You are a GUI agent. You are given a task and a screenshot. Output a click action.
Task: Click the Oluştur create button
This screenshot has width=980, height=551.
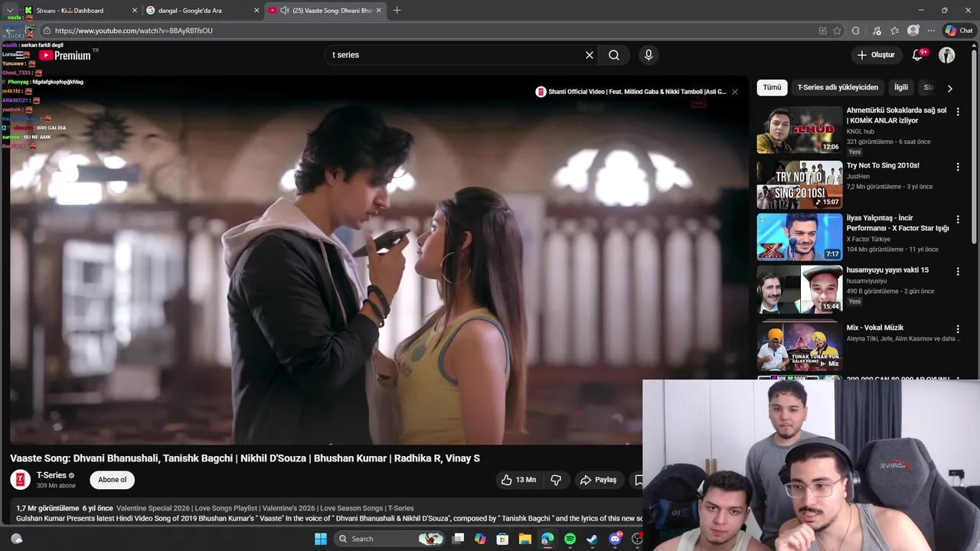click(x=876, y=55)
